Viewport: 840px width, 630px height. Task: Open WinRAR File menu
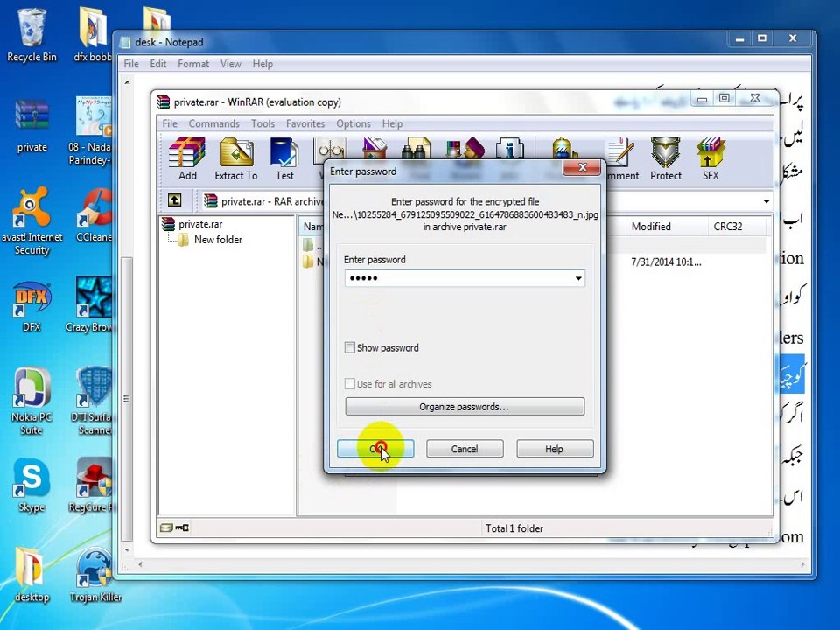click(x=170, y=123)
